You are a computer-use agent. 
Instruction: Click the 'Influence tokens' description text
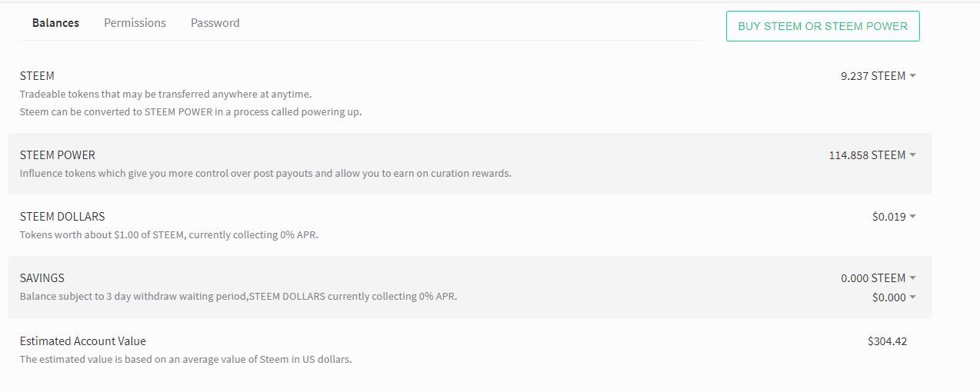265,174
